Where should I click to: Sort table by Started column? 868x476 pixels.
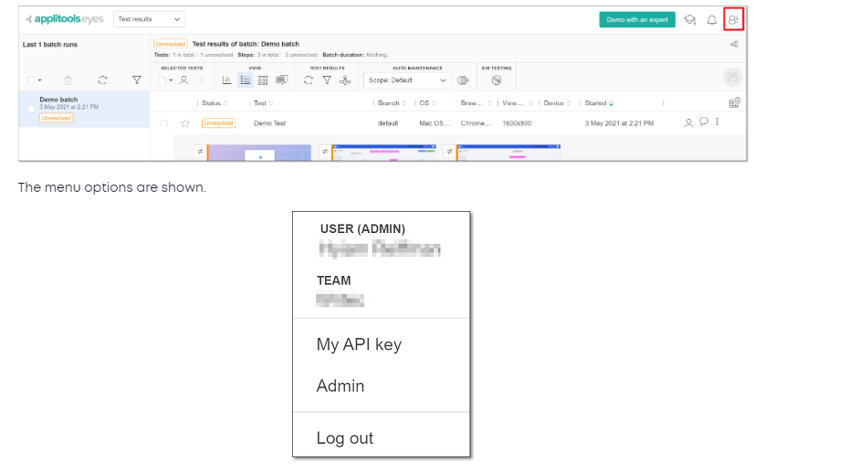pos(599,103)
